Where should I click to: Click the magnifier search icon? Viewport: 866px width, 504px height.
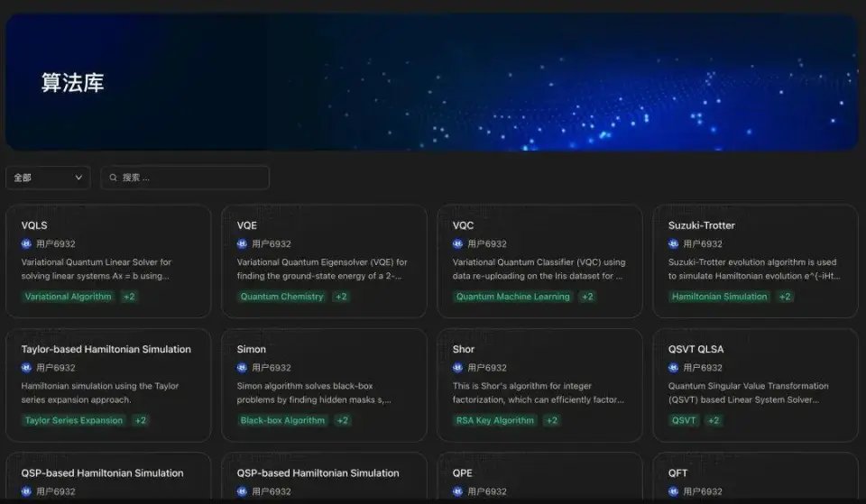tap(114, 178)
